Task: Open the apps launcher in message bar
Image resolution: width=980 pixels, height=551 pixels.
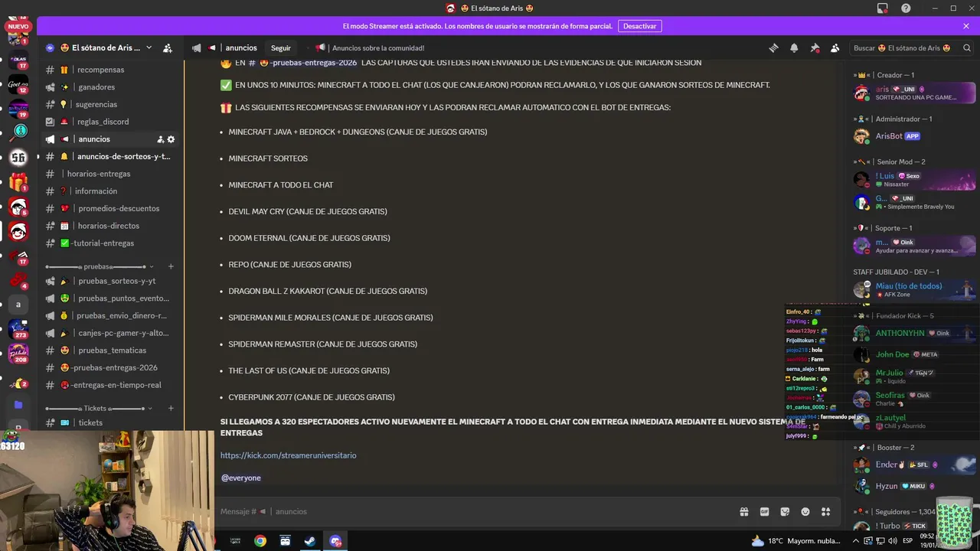Action: [825, 511]
